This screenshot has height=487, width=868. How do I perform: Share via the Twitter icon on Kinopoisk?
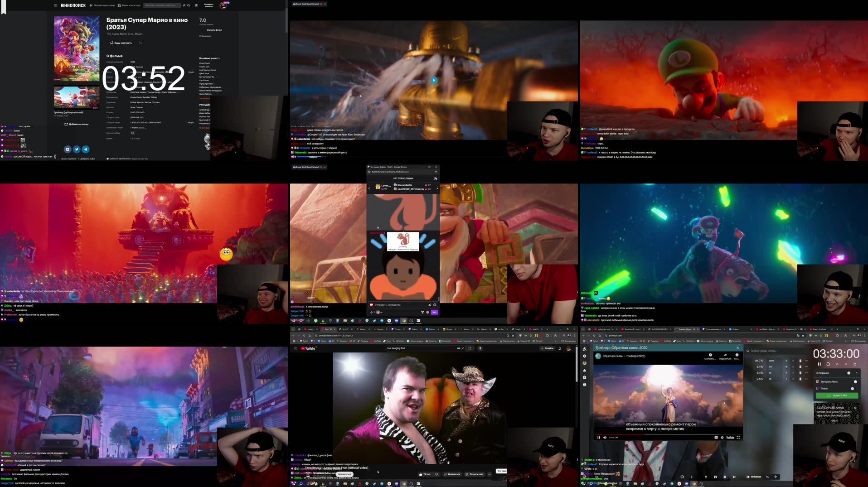[77, 149]
